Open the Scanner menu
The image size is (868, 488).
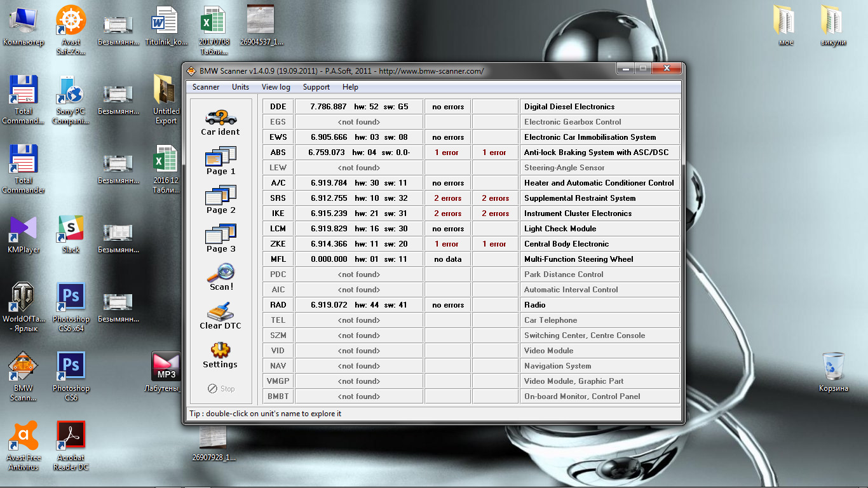point(206,87)
